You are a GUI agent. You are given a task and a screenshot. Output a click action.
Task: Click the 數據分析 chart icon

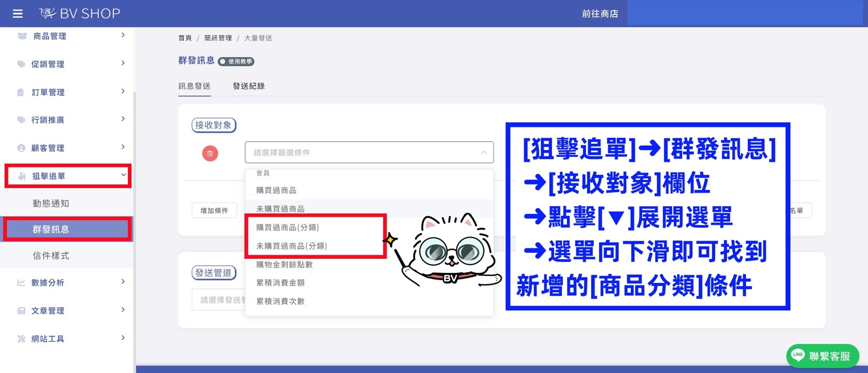point(21,283)
